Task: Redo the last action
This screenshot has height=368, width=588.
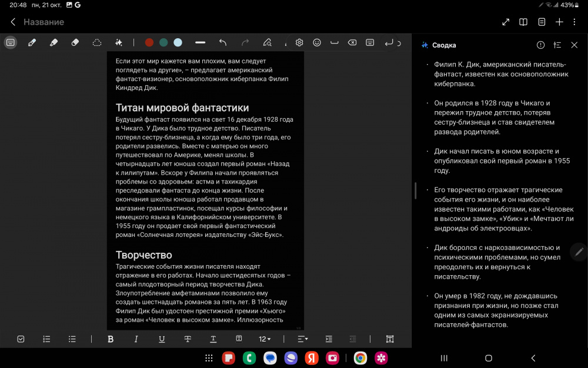Action: pyautogui.click(x=245, y=42)
